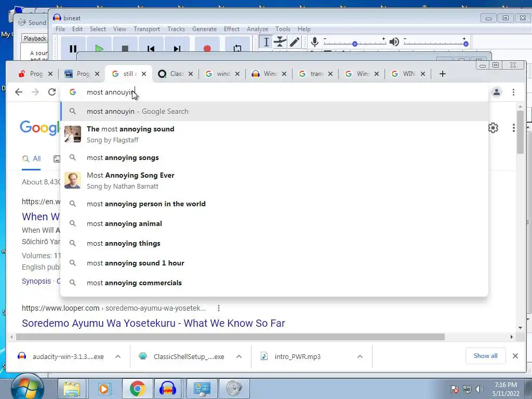Image resolution: width=532 pixels, height=399 pixels.
Task: Open the Generate menu
Action: [x=204, y=29]
